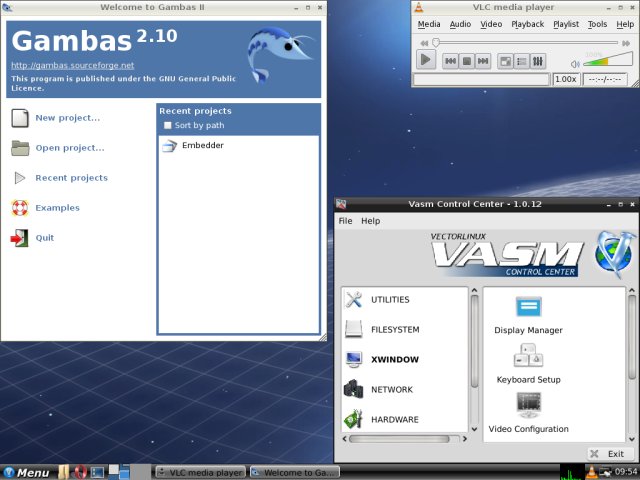The height and width of the screenshot is (480, 640).
Task: Click the Exit button in VASM
Action: pyautogui.click(x=608, y=454)
